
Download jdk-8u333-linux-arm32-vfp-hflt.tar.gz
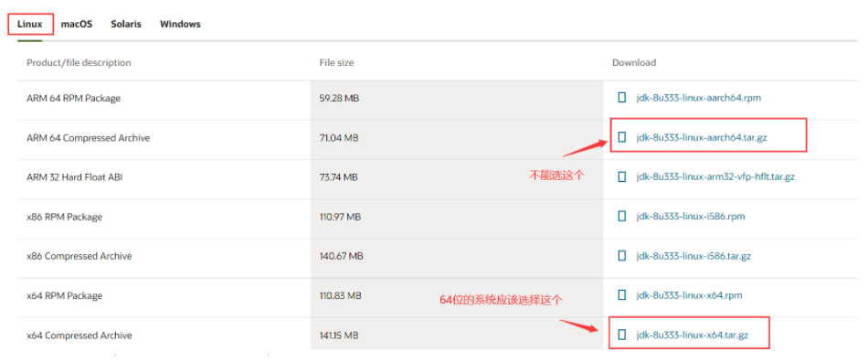[x=715, y=177]
